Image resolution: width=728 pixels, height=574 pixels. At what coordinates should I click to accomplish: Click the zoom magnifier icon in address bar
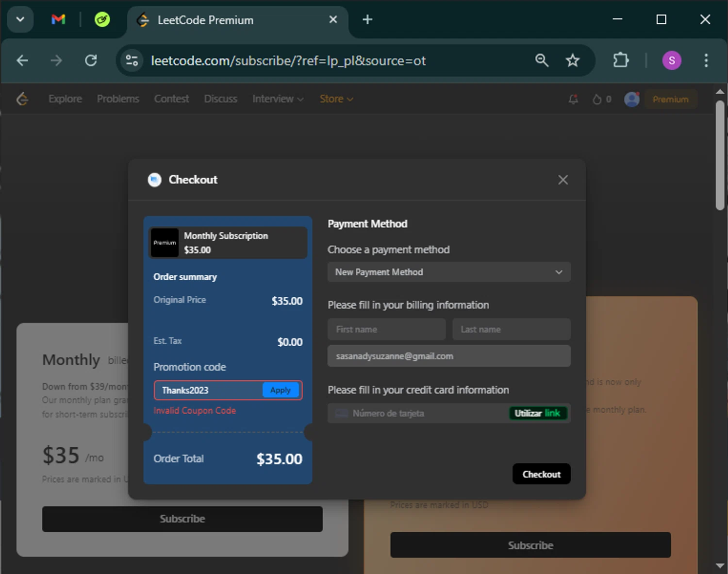click(542, 61)
